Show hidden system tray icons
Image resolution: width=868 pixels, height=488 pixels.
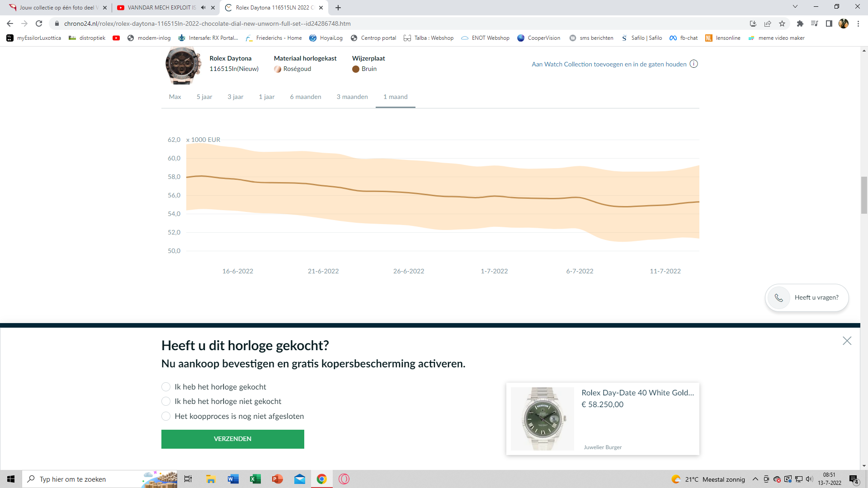tap(755, 479)
